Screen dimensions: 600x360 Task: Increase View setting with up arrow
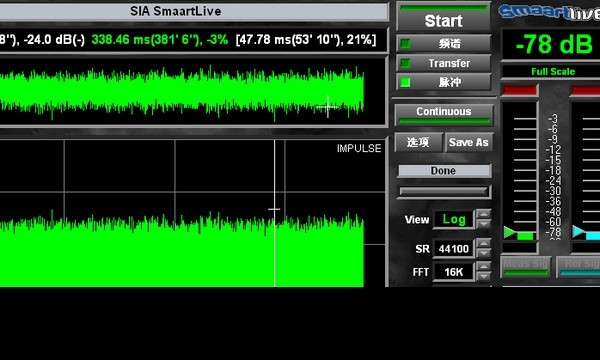point(484,214)
